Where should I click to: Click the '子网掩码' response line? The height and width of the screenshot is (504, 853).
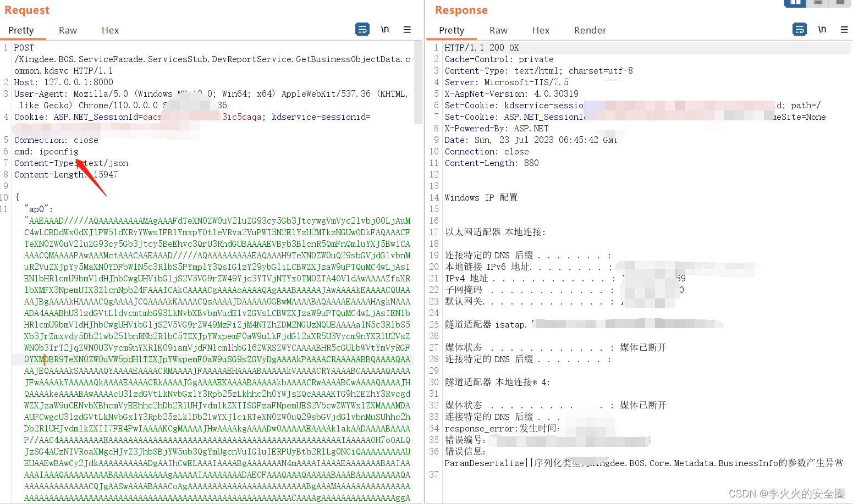pyautogui.click(x=564, y=290)
